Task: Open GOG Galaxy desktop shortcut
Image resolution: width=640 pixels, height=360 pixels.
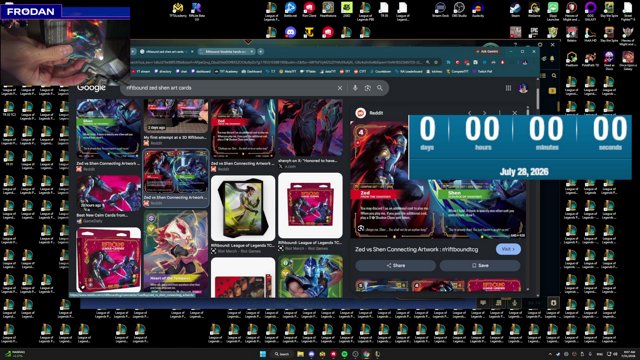Action: (590, 11)
